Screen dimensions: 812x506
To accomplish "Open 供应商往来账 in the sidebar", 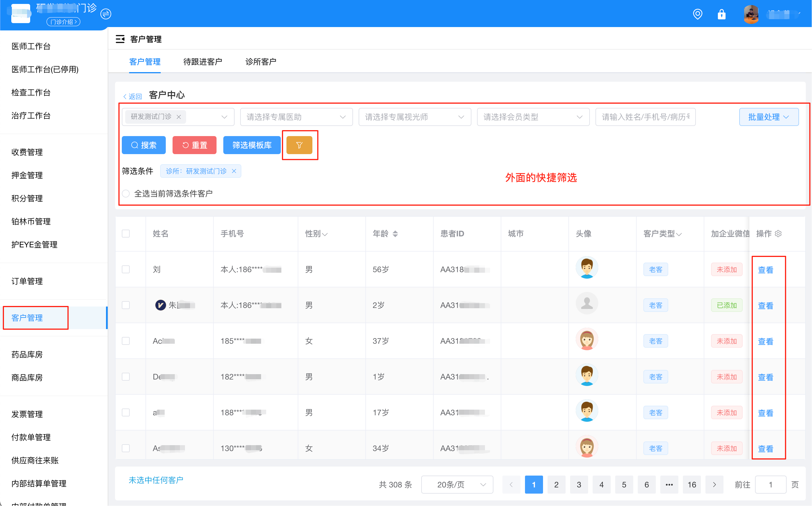I will 35,460.
